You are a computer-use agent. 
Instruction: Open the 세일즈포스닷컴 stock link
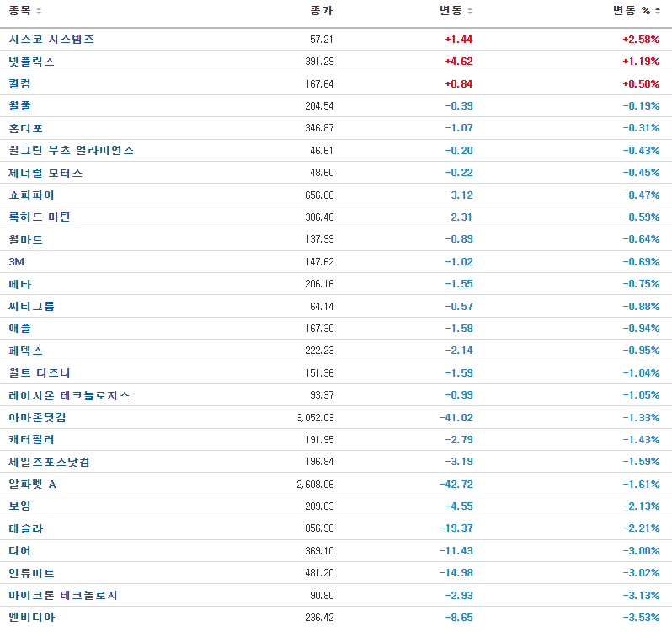coord(49,462)
